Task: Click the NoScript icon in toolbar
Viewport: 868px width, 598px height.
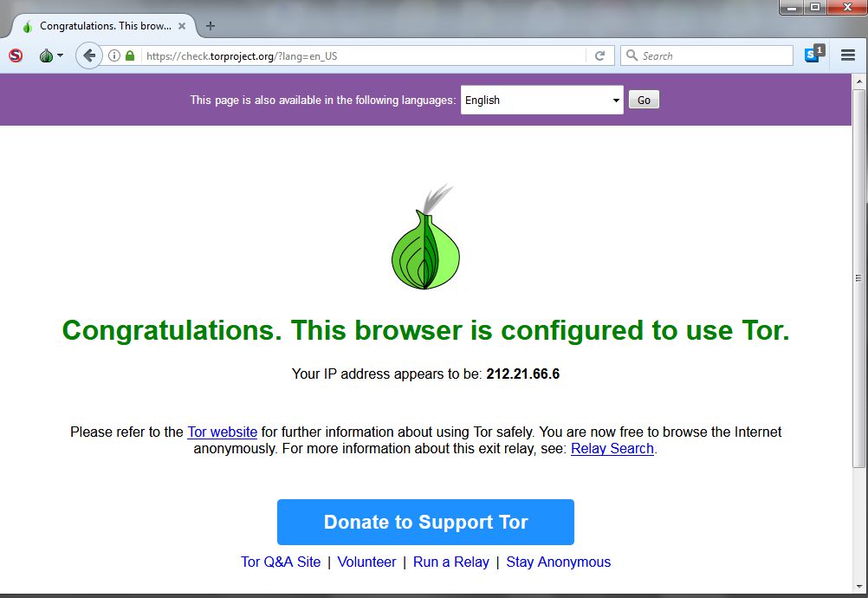Action: 16,55
